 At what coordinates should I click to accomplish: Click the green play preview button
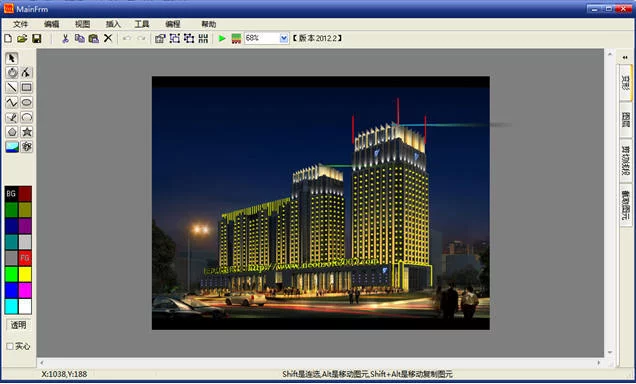[x=222, y=39]
